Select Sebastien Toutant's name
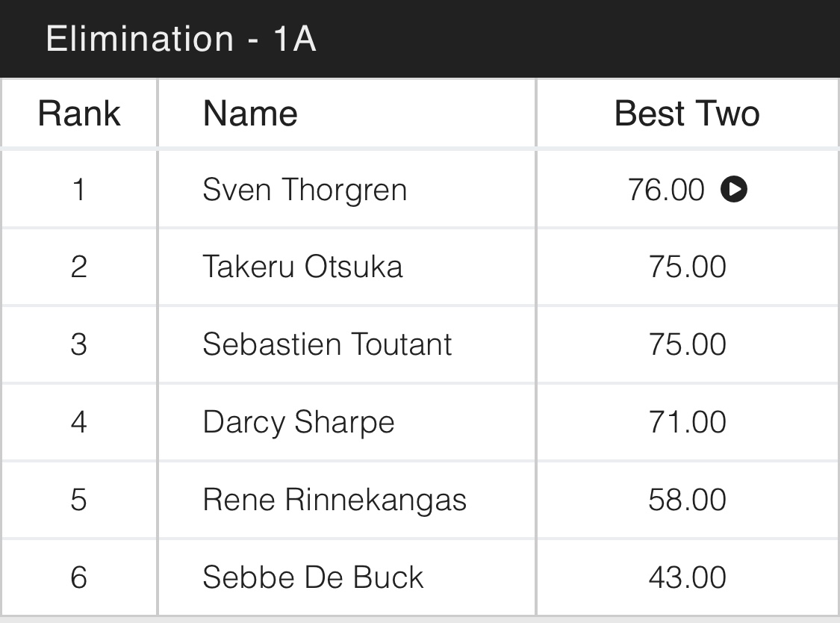 coord(327,344)
